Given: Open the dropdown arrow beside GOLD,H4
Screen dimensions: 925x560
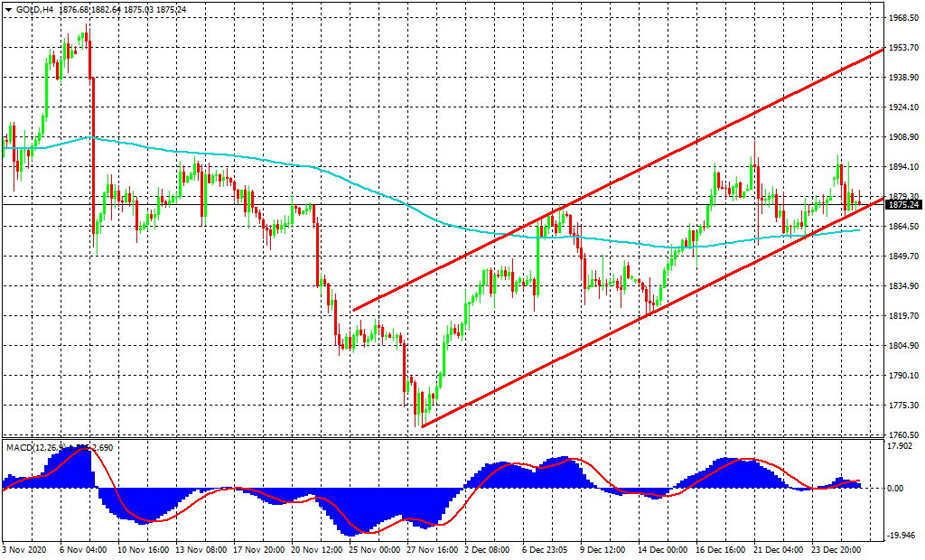Looking at the screenshot, I should (x=8, y=9).
